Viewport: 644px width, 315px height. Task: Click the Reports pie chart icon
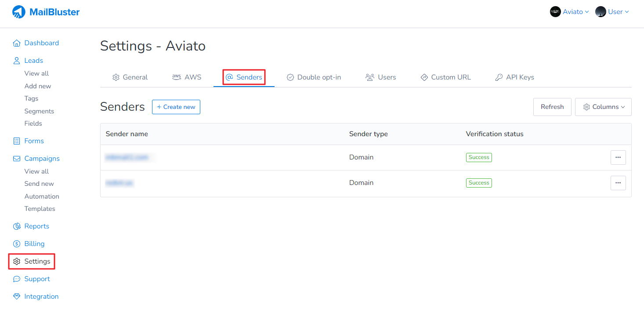17,226
